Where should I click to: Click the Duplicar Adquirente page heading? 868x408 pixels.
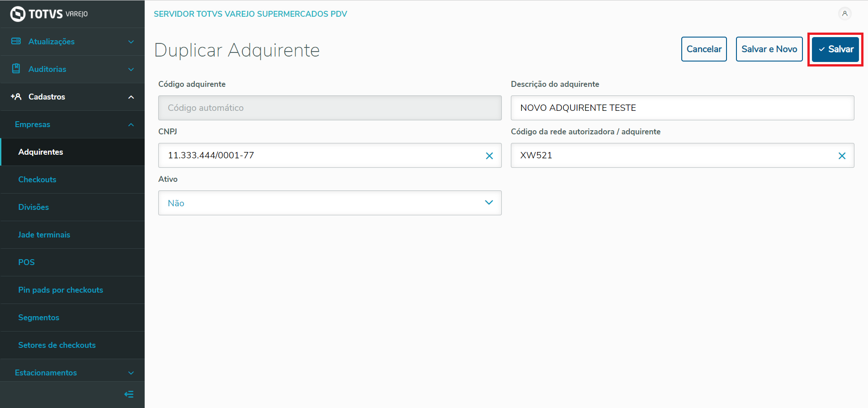[x=237, y=50]
